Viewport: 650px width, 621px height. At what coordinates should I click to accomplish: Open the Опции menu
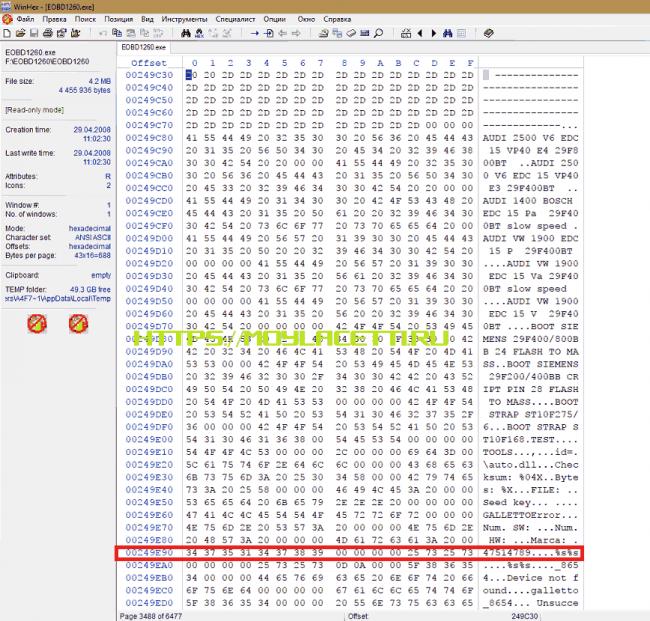coord(274,19)
